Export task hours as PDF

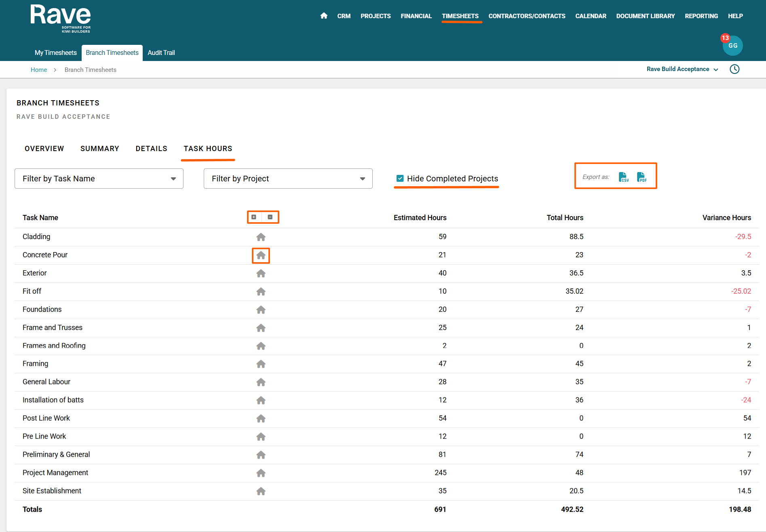pos(641,177)
